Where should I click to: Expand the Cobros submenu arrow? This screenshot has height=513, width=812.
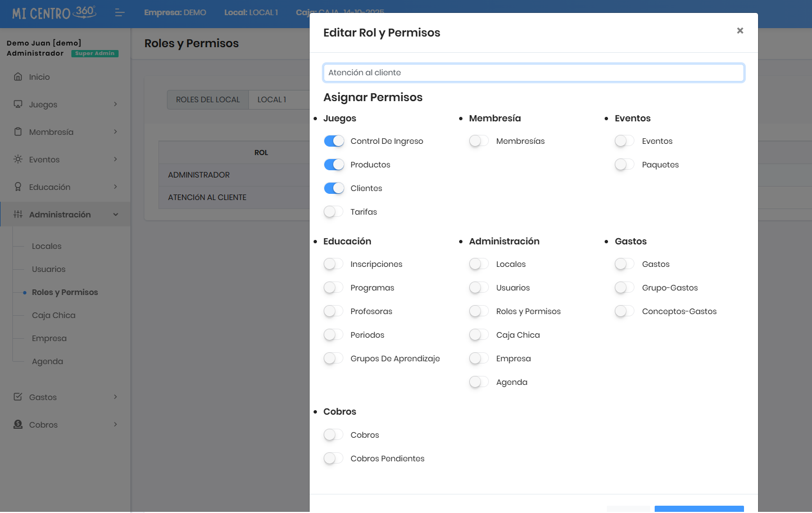(x=115, y=424)
